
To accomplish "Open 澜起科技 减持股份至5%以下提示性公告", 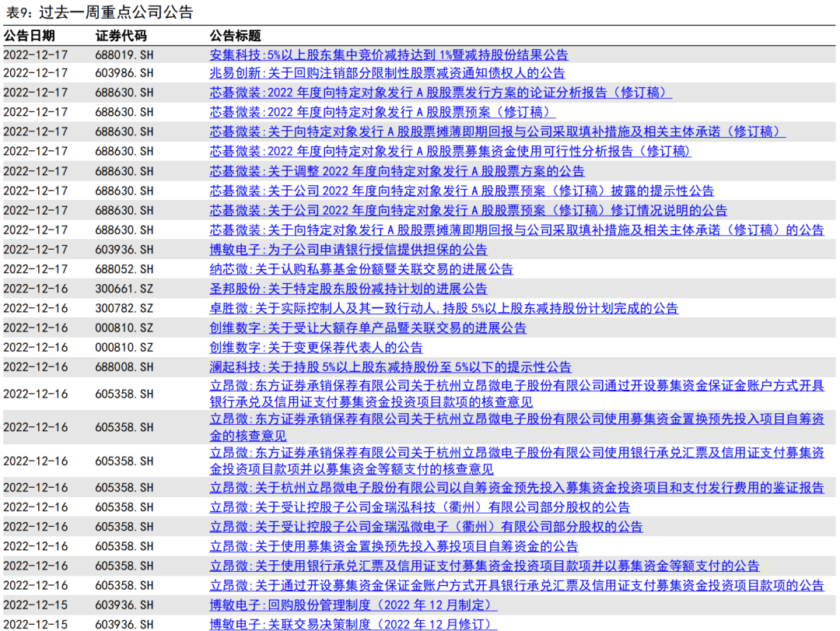I will click(390, 367).
